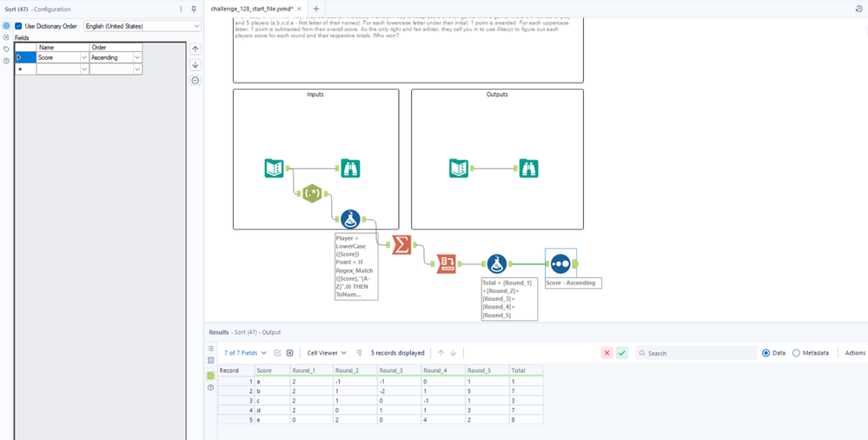
Task: Open the Cell Viewer dropdown
Action: point(327,353)
